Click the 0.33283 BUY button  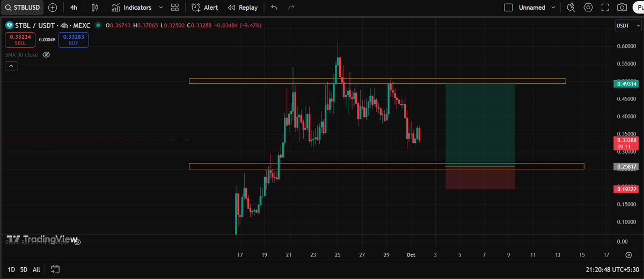tap(74, 40)
